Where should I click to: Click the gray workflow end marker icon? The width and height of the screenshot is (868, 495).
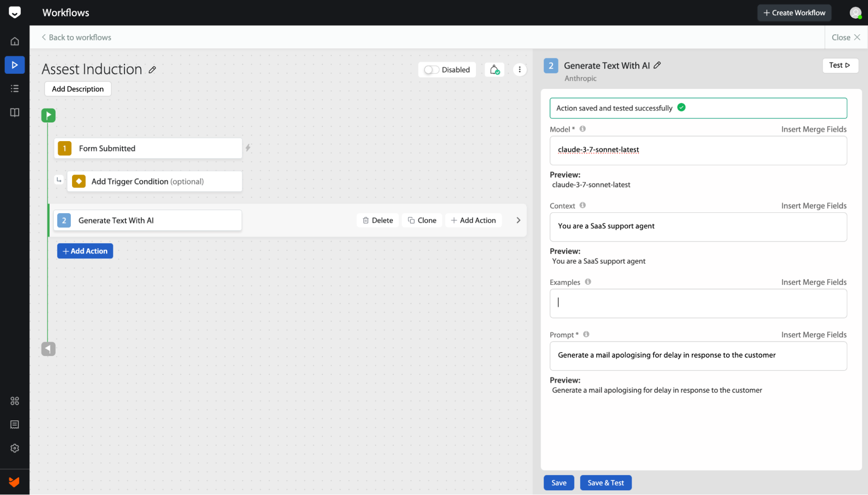[x=48, y=349]
